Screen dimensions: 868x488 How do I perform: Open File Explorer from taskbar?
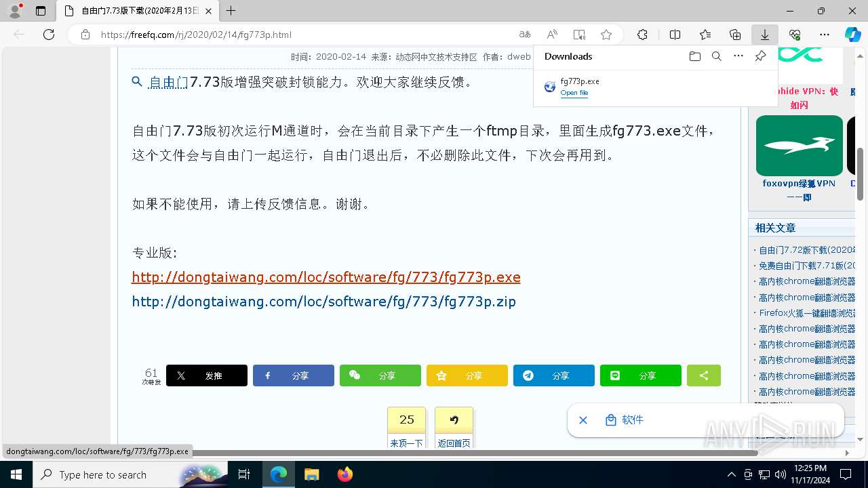tap(311, 474)
